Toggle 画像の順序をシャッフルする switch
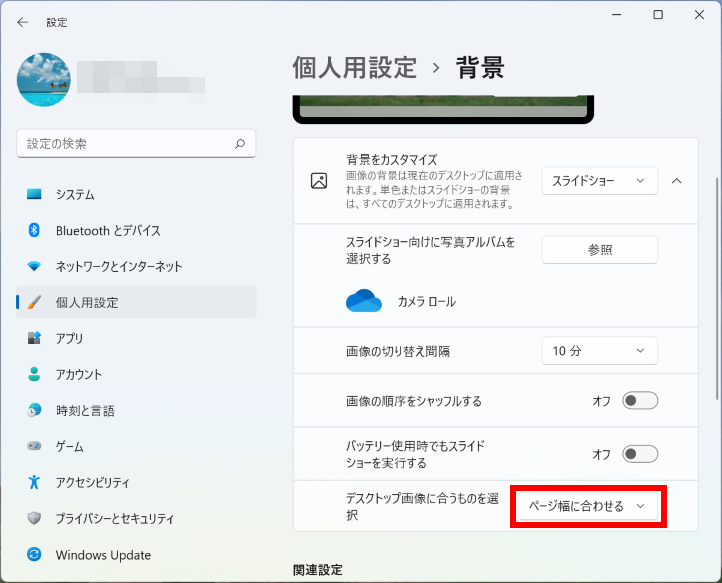This screenshot has width=722, height=583. (640, 401)
